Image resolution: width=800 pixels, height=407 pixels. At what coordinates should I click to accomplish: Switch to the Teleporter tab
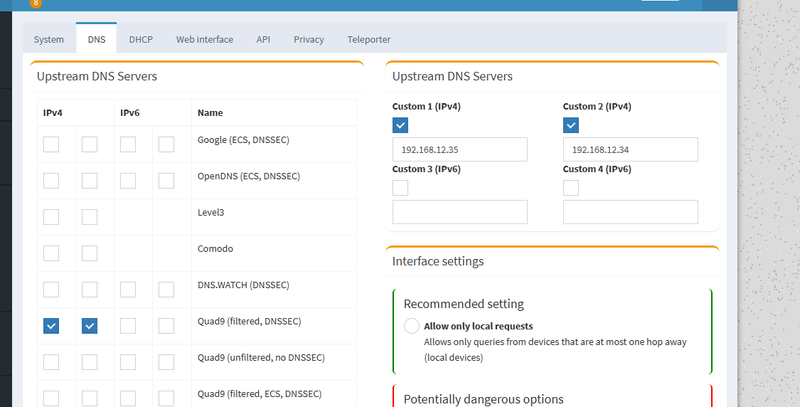click(x=369, y=39)
